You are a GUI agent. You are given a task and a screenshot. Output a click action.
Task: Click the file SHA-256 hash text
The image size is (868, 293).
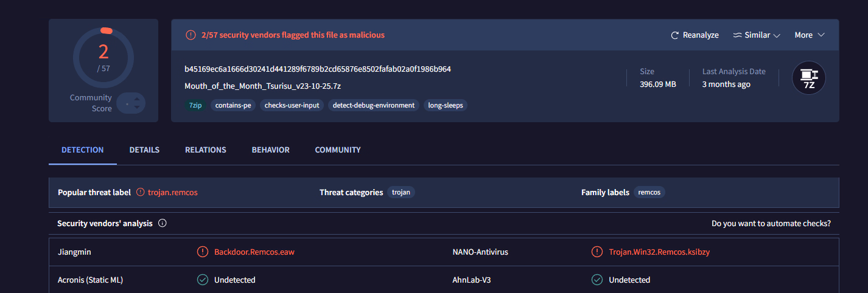tap(318, 69)
